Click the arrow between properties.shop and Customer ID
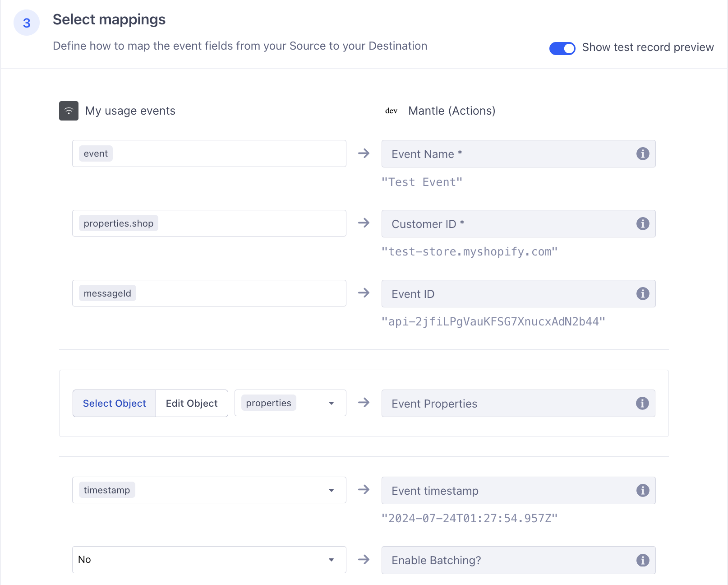Screen dimensions: 728x585 364,223
